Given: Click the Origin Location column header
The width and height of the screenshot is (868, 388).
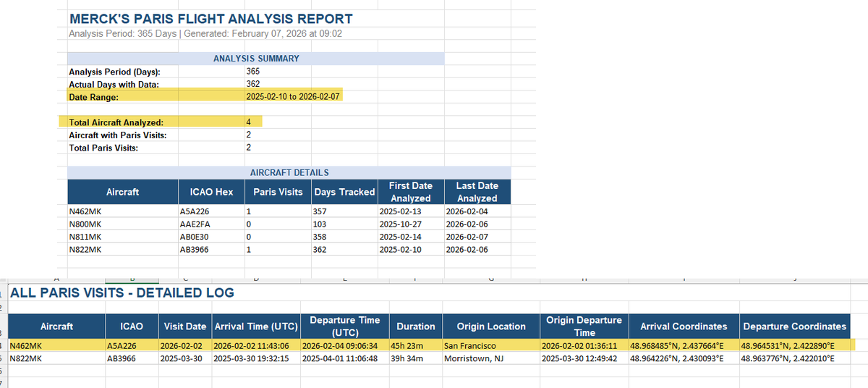Looking at the screenshot, I should (491, 326).
